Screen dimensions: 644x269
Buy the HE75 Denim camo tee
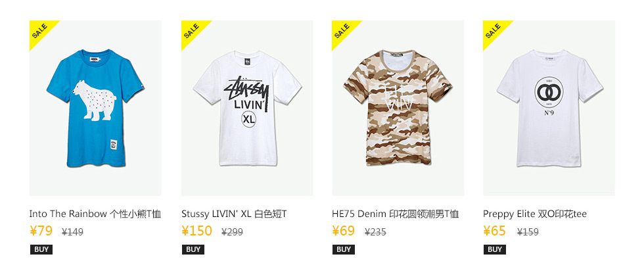[x=344, y=249]
